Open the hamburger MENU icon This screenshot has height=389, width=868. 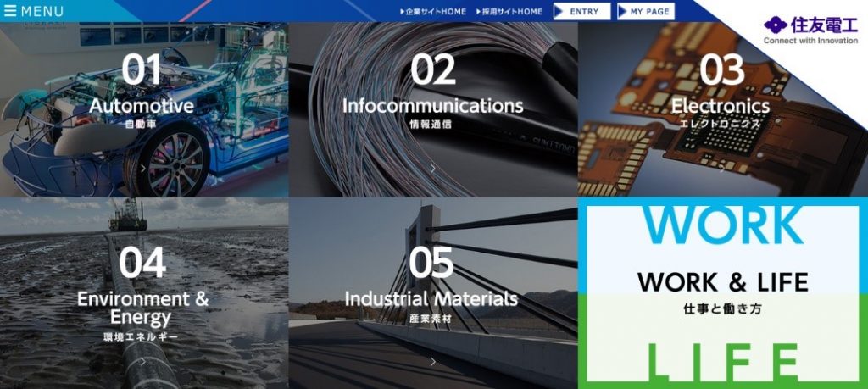pos(10,11)
